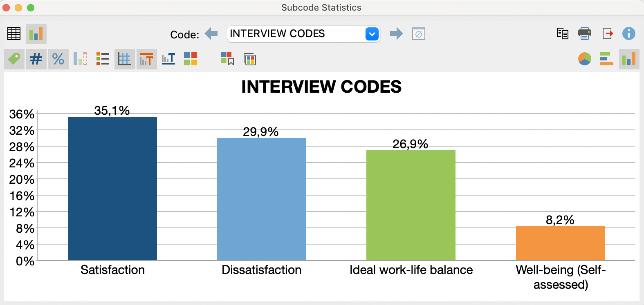The width and height of the screenshot is (644, 305).
Task: Toggle the chart grid lines
Action: [x=124, y=59]
